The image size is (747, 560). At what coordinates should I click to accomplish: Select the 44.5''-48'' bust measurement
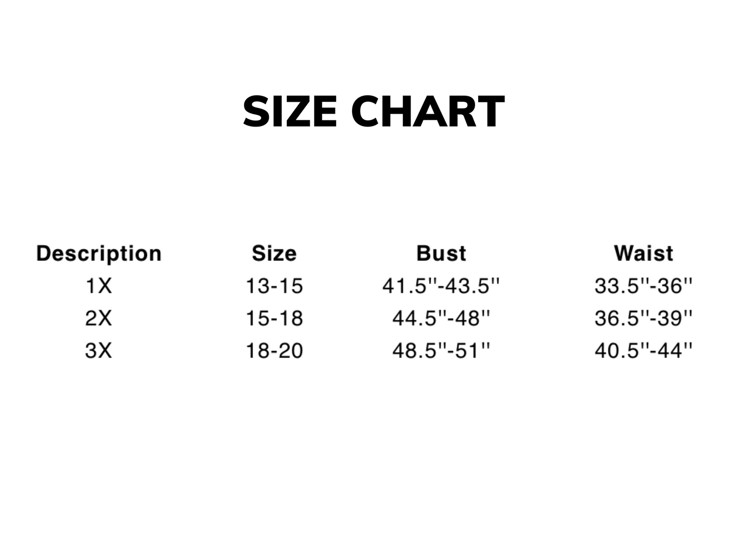pos(441,318)
